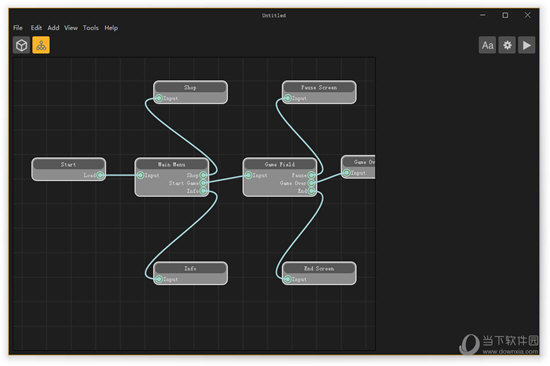Click the Start Game output port on Main Menu
The image size is (550, 366).
pyautogui.click(x=203, y=183)
